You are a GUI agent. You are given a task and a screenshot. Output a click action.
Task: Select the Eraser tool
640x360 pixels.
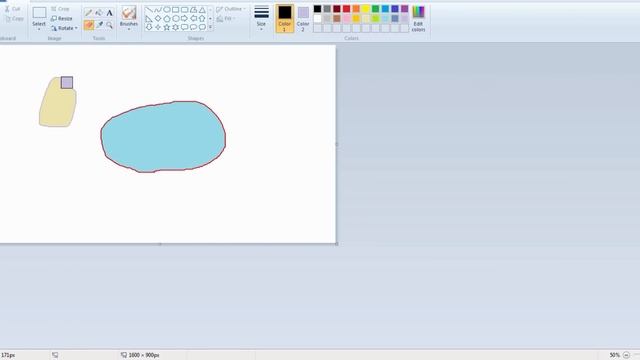pos(89,25)
